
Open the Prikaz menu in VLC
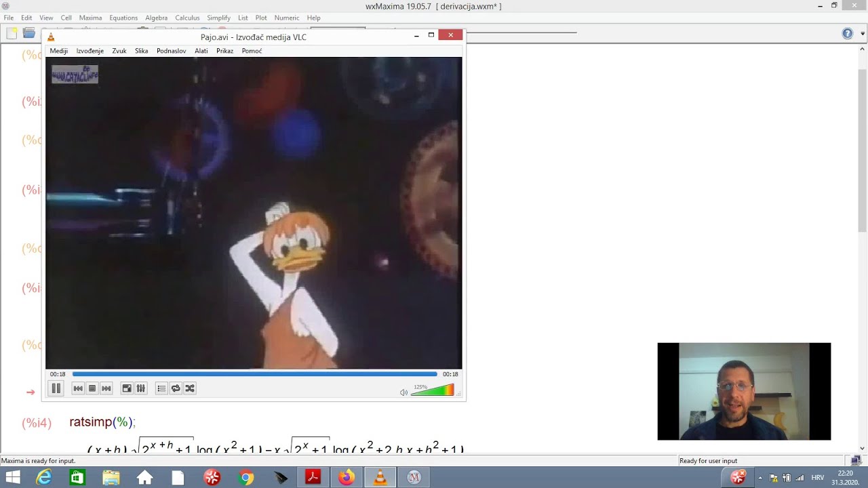click(x=225, y=51)
